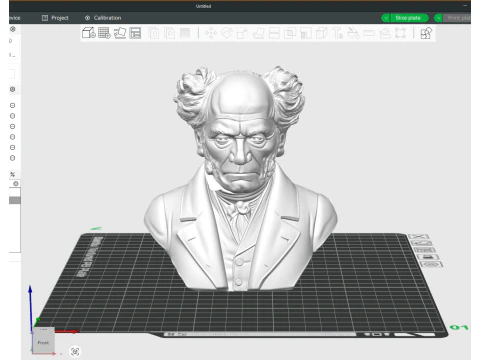Select the Scale tool

pyautogui.click(x=242, y=33)
